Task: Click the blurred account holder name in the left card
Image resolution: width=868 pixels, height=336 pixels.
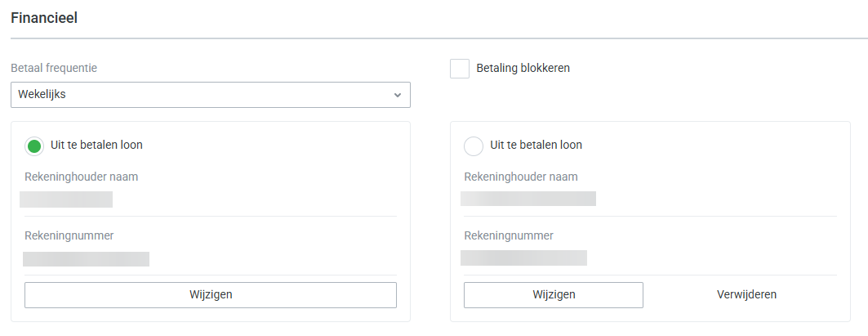Action: pos(66,199)
